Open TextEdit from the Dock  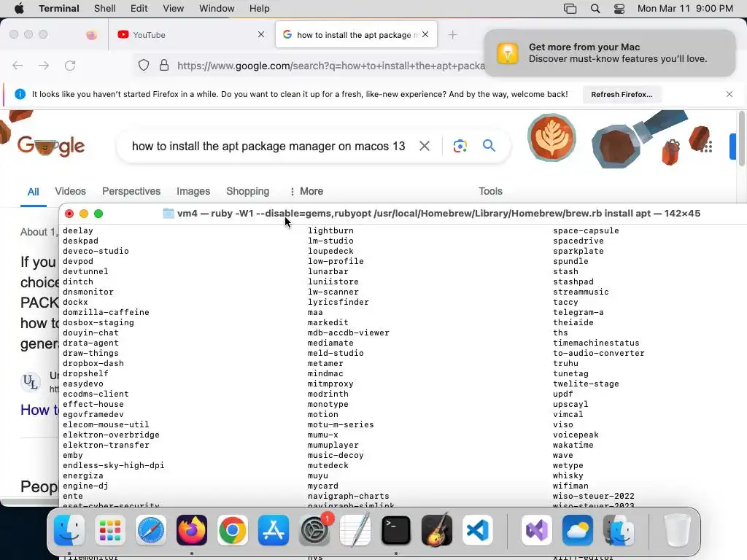coord(355,530)
